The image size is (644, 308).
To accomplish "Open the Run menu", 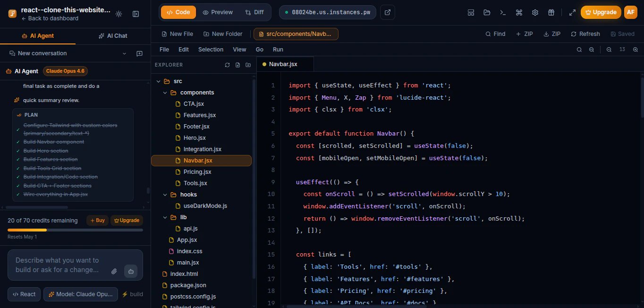I will coord(278,49).
